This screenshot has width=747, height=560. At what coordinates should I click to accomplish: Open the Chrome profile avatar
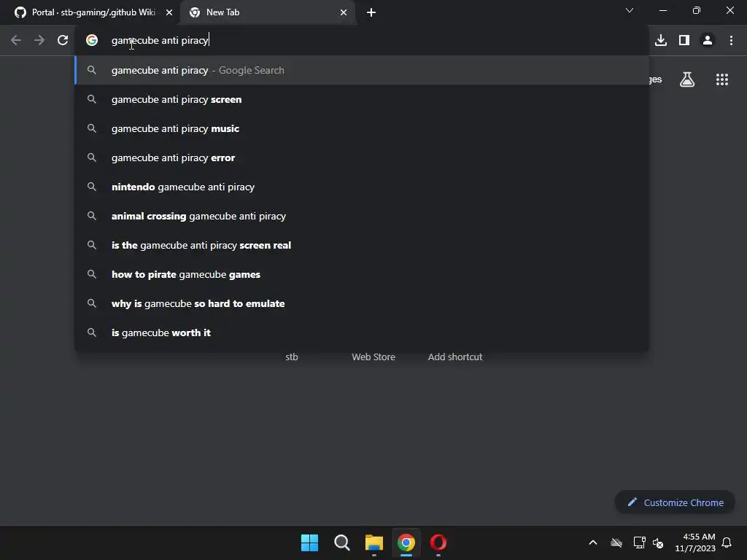(708, 41)
